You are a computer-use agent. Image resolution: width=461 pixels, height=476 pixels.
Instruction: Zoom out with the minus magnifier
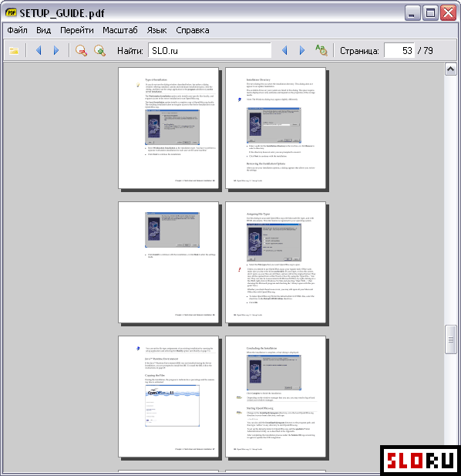point(81,50)
